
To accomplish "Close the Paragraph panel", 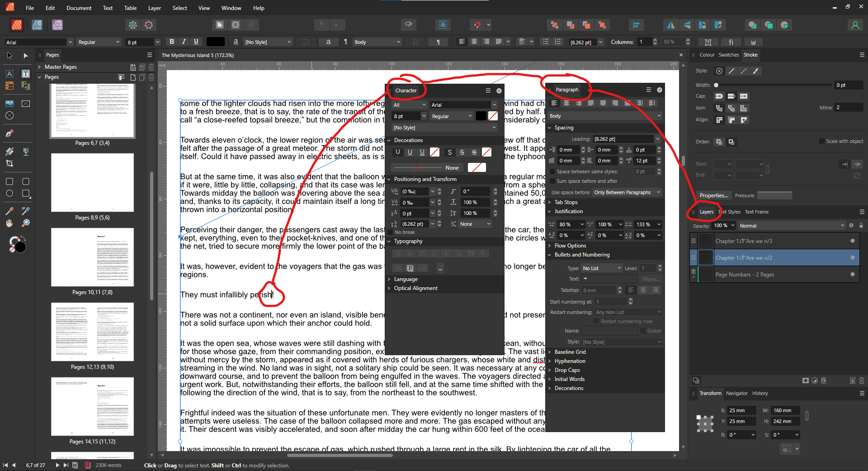I will click(x=660, y=90).
